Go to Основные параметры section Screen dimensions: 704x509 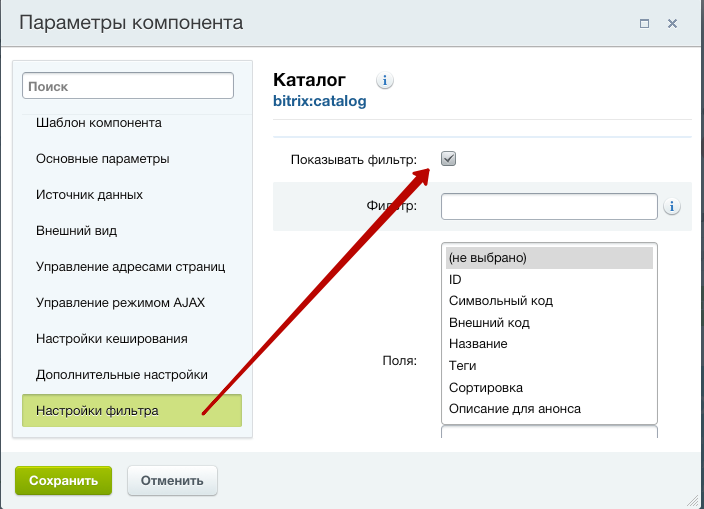[x=102, y=159]
